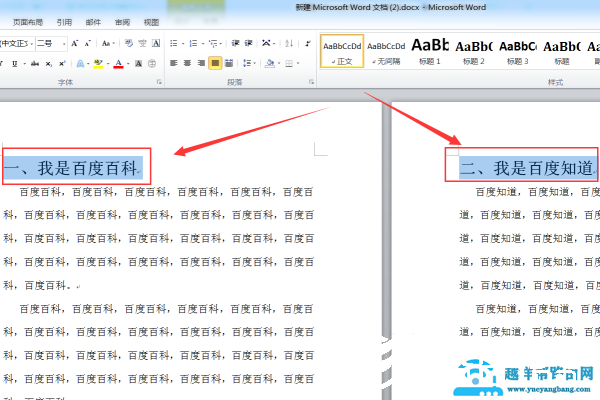Apply yellow text highlight color
600x400 pixels.
[98, 64]
